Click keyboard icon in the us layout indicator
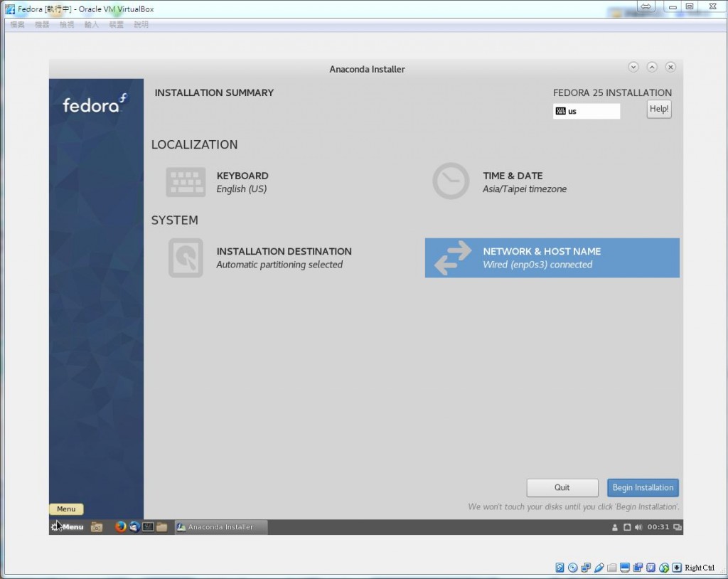Screen dimensions: 728x579 pos(560,111)
